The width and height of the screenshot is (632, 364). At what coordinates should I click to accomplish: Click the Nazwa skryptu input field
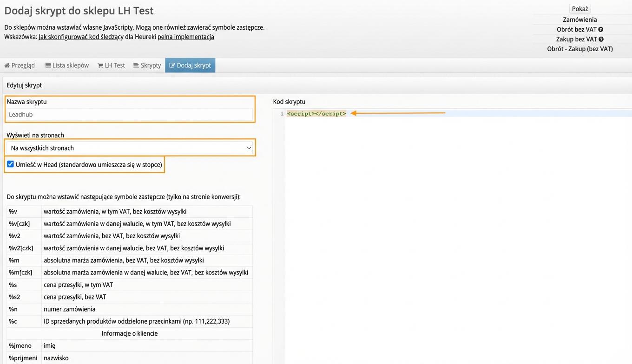(130, 114)
